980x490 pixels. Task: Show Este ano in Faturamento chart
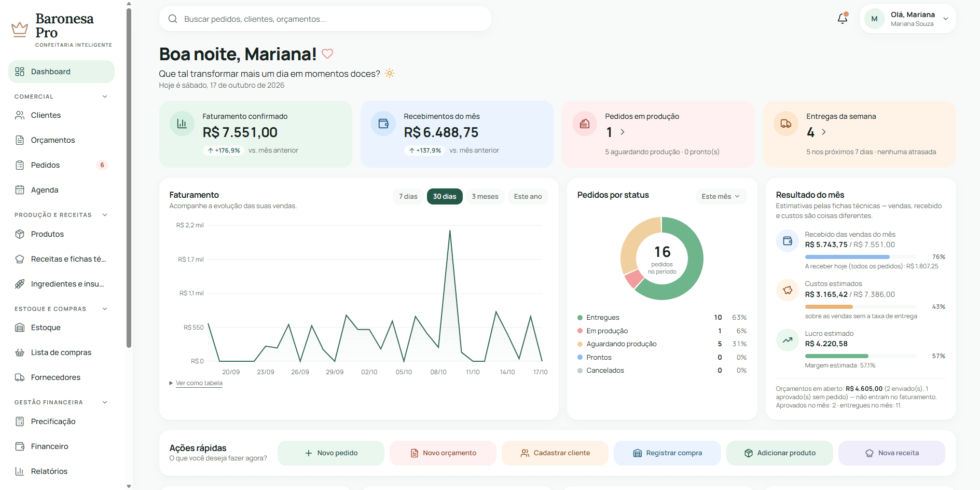tap(528, 196)
